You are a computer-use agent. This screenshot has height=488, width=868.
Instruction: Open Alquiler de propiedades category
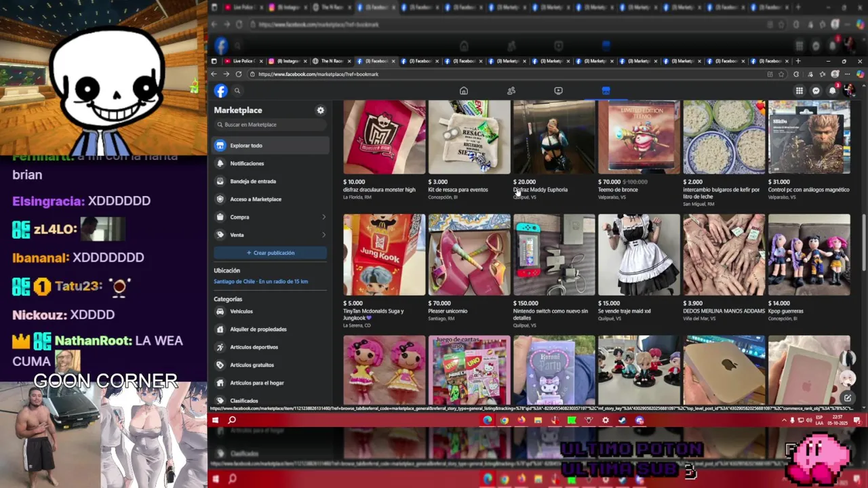tap(270, 329)
